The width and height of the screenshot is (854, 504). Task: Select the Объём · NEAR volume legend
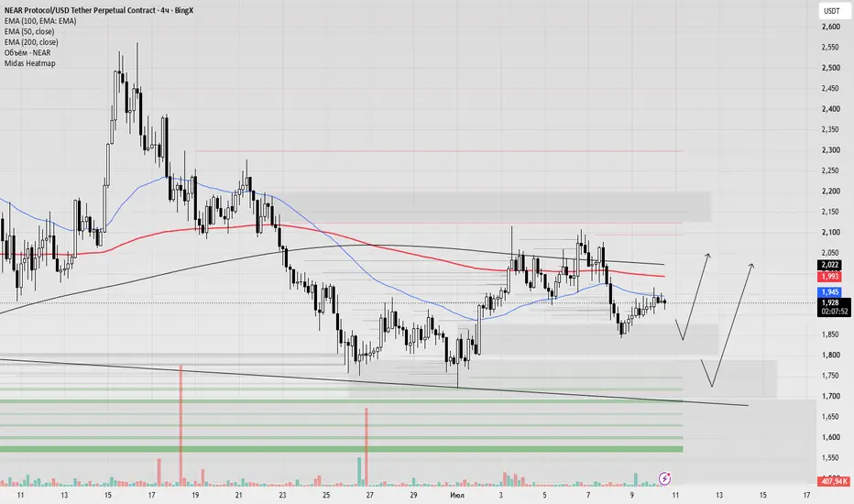27,53
